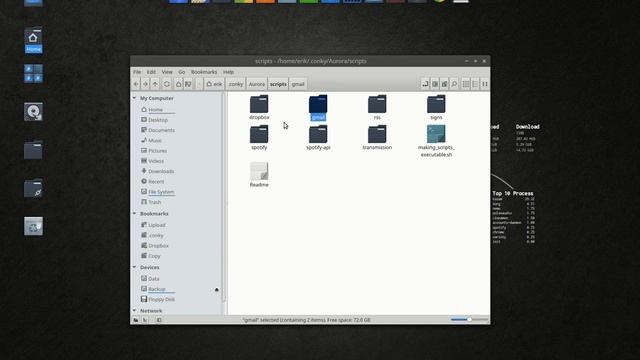Jump to Aurora in the path bar
The height and width of the screenshot is (360, 640).
tap(257, 84)
